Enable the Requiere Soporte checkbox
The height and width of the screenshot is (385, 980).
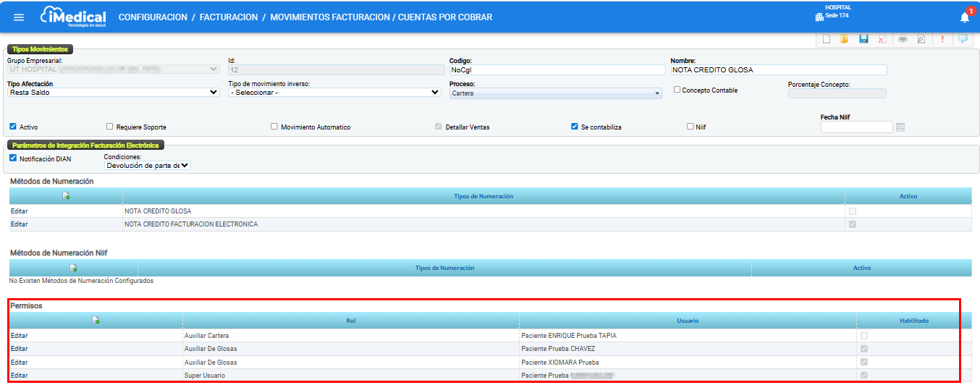[x=110, y=127]
